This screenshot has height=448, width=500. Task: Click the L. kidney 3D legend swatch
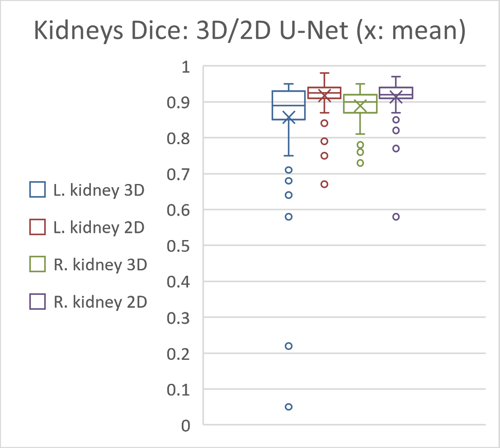pyautogui.click(x=38, y=189)
